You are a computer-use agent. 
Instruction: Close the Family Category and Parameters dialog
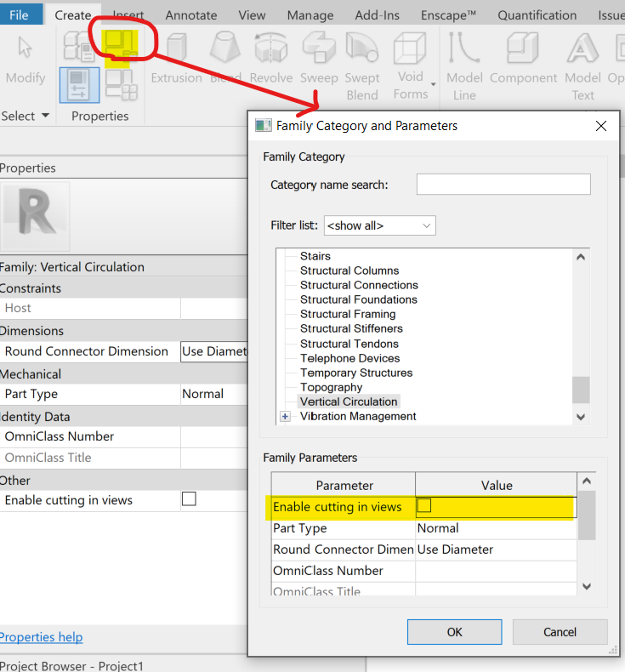pyautogui.click(x=601, y=126)
